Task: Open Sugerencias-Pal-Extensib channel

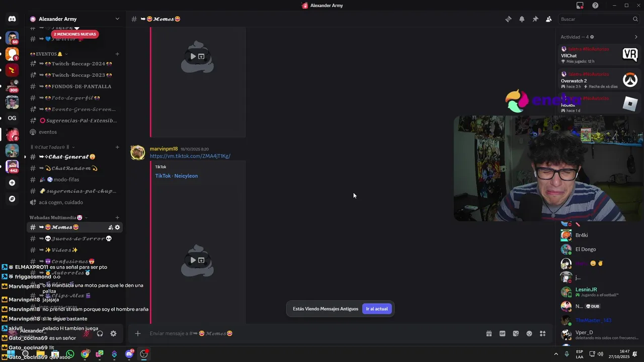Action: (74, 121)
